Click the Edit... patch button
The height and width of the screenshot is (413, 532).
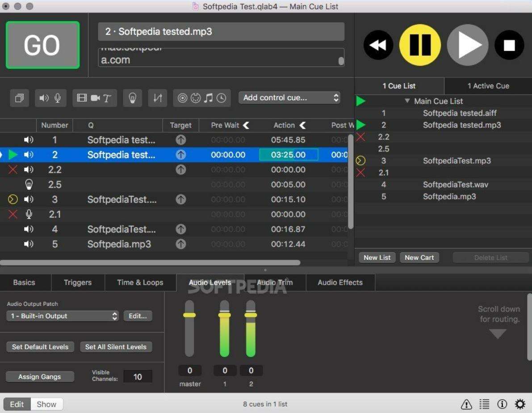tap(138, 316)
